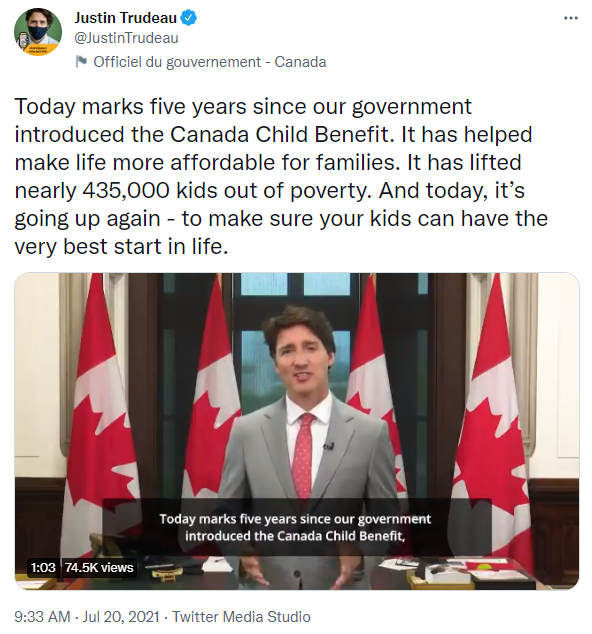Open the Twitter Media Studio source link
Image resolution: width=592 pixels, height=634 pixels.
[x=241, y=617]
